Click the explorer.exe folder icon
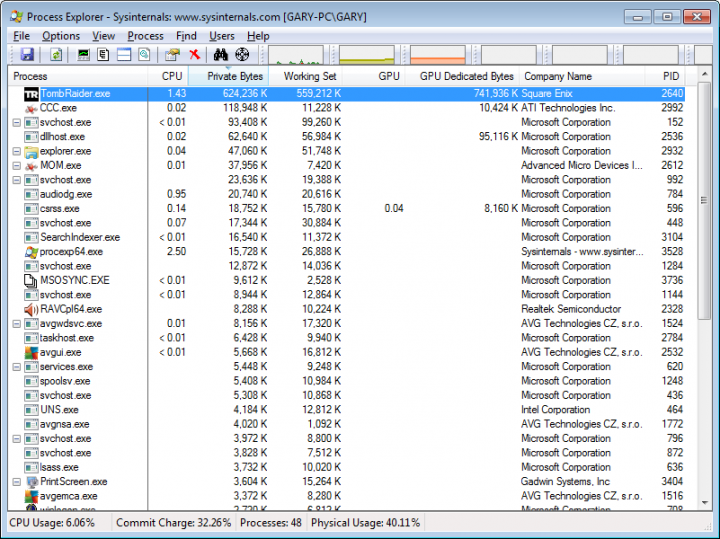 click(31, 152)
